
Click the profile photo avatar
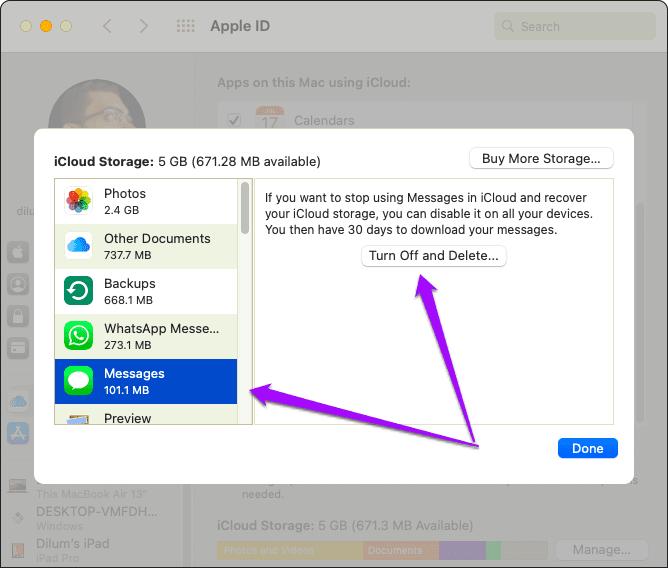point(97,104)
